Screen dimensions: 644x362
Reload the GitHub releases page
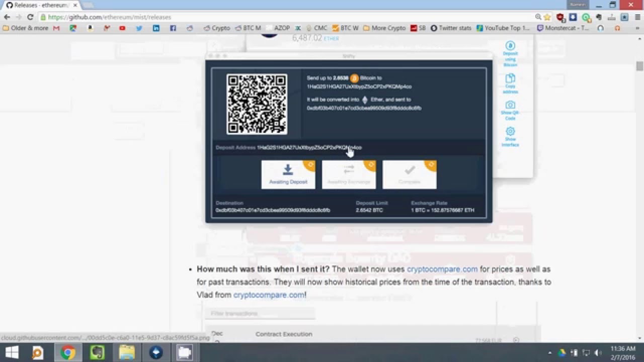(30, 17)
